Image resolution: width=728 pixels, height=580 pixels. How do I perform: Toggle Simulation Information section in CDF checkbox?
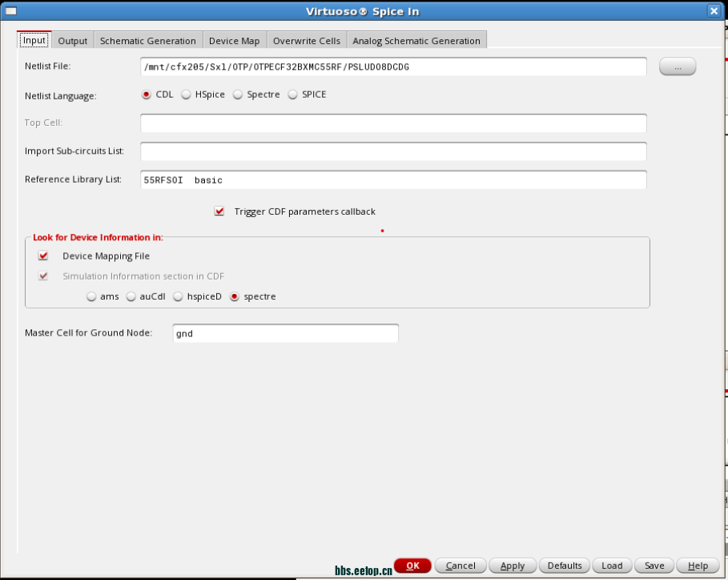(x=43, y=276)
